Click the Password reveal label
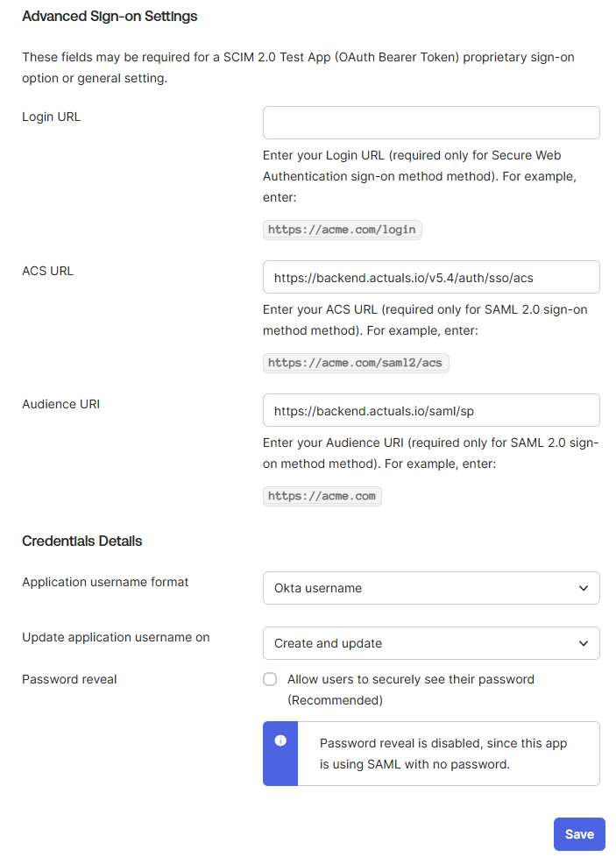The height and width of the screenshot is (857, 616). [69, 679]
